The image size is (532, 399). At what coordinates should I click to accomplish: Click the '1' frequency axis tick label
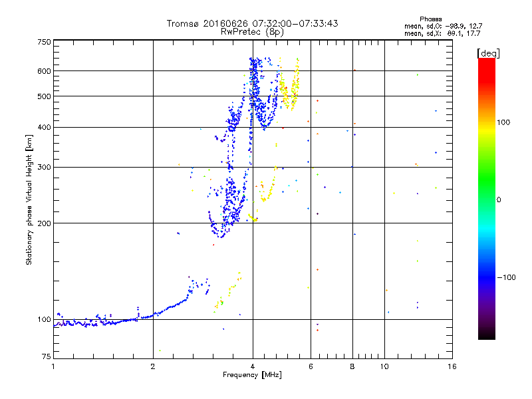(53, 366)
